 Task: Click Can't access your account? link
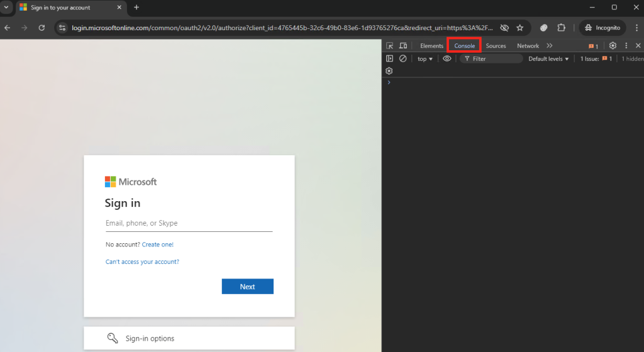(142, 261)
